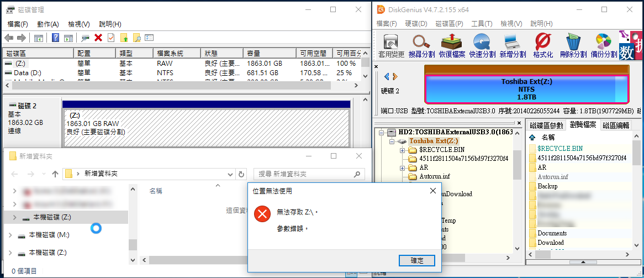The width and height of the screenshot is (644, 278).
Task: Click up-folder arrow beside 名稱 in DiskGenius
Action: click(532, 137)
